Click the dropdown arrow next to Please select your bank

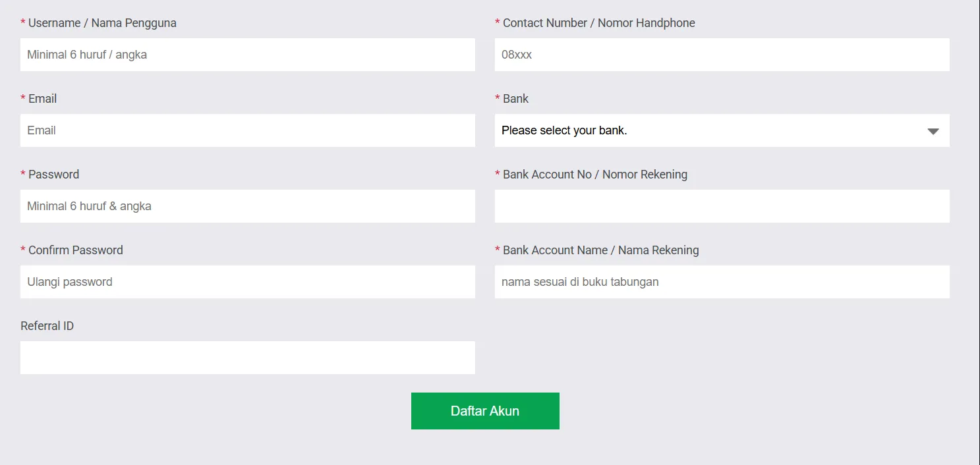933,130
